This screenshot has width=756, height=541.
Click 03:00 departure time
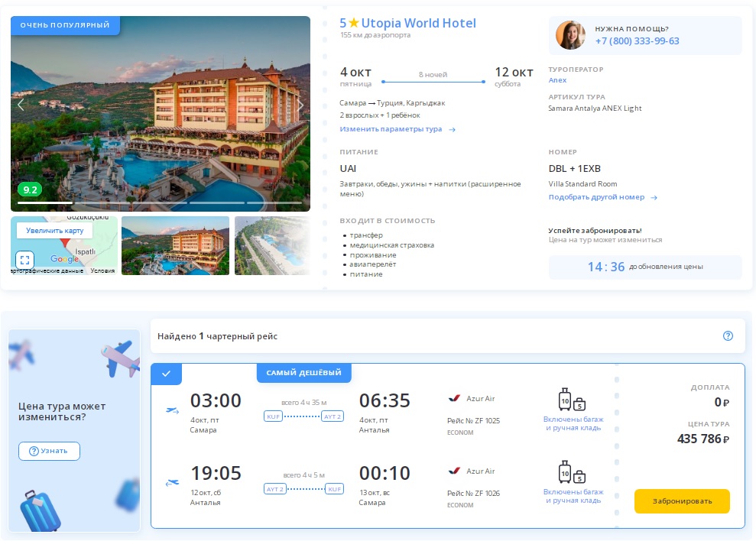tap(216, 400)
